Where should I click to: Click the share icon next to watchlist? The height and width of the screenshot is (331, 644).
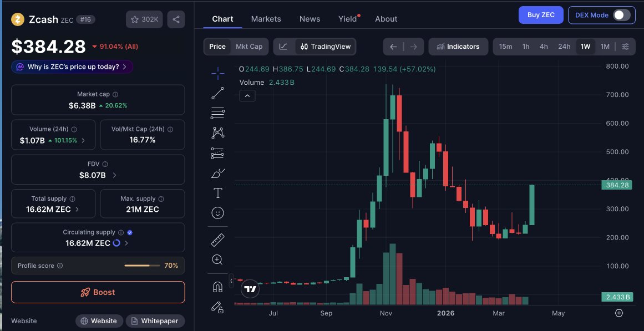coord(176,20)
